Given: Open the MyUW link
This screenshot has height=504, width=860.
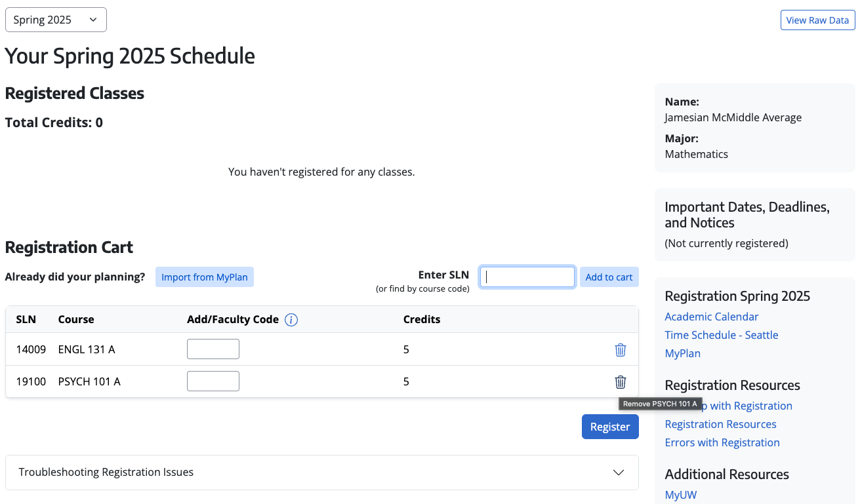Looking at the screenshot, I should pos(680,495).
